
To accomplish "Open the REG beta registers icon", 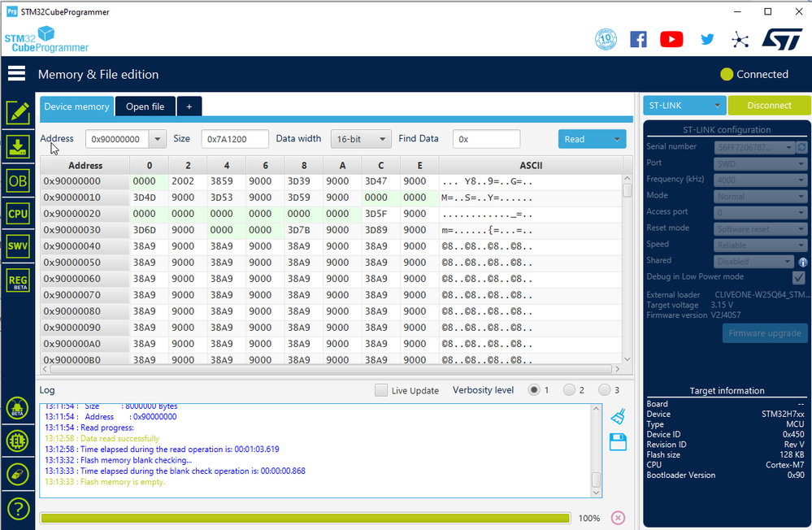I will point(18,280).
